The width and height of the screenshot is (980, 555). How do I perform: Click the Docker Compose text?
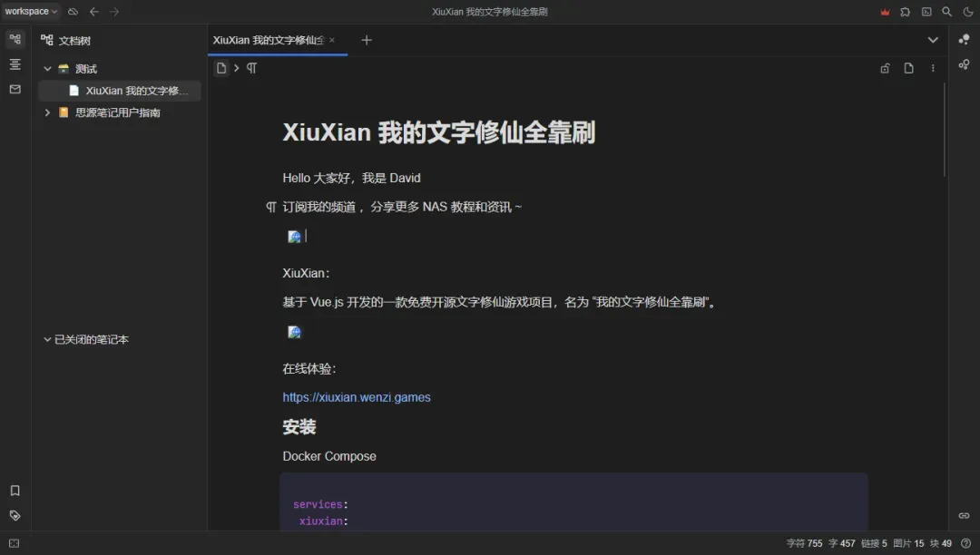329,456
